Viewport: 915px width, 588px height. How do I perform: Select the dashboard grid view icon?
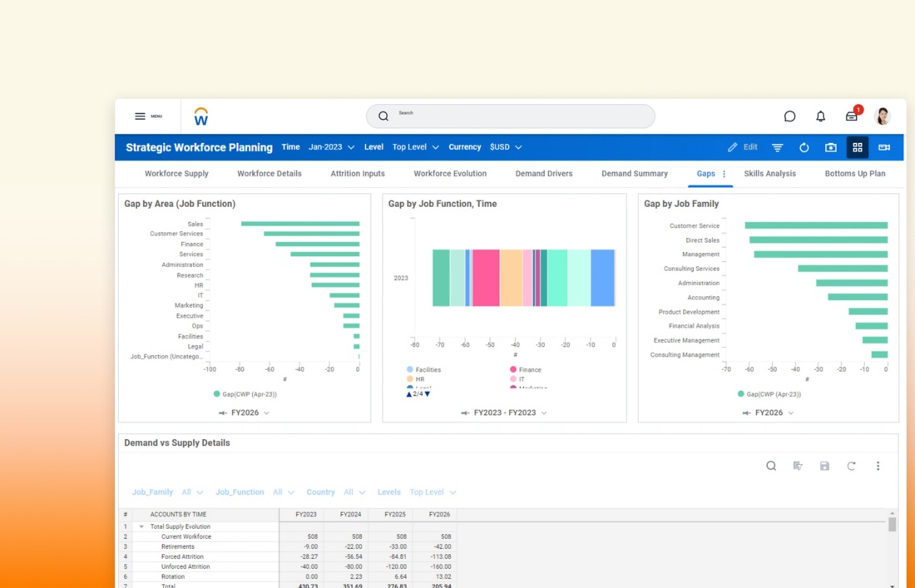(x=857, y=147)
